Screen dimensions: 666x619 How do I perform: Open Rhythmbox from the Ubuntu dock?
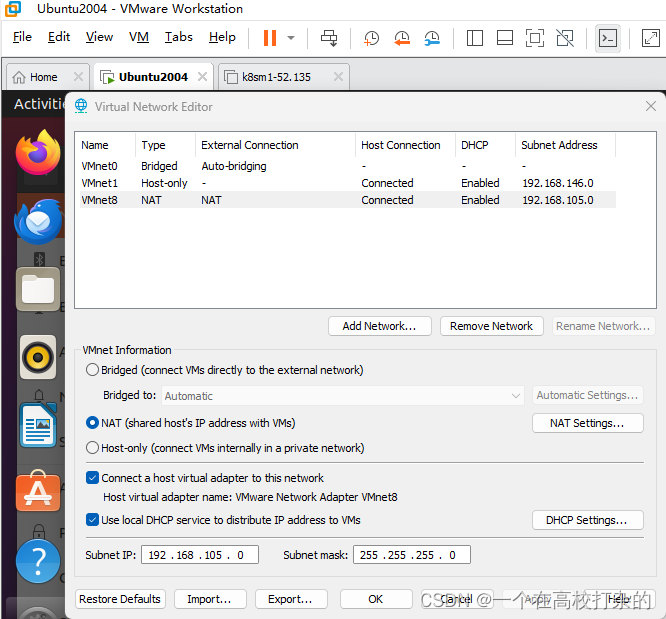(38, 357)
